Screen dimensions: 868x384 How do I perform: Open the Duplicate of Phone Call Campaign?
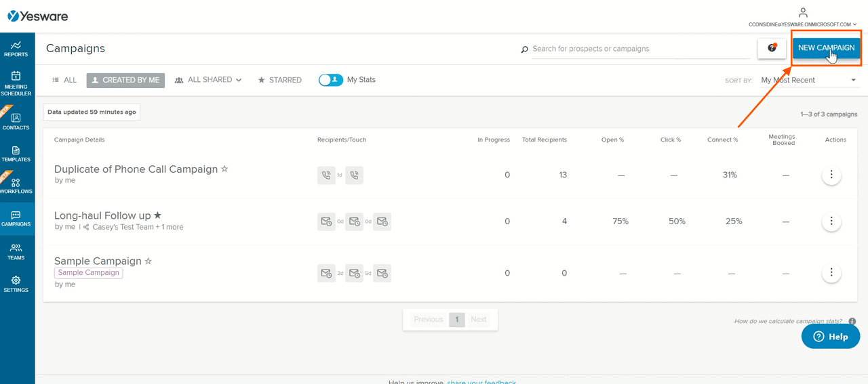(136, 169)
